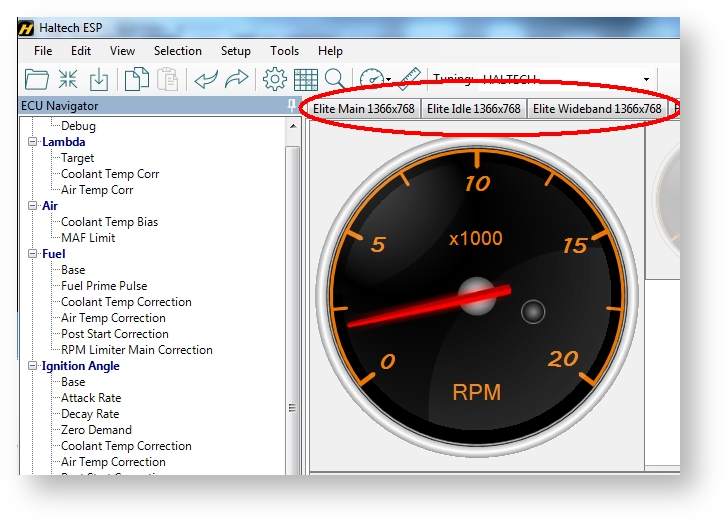This screenshot has height=523, width=728.
Task: Open the Selection menu
Action: coord(178,51)
